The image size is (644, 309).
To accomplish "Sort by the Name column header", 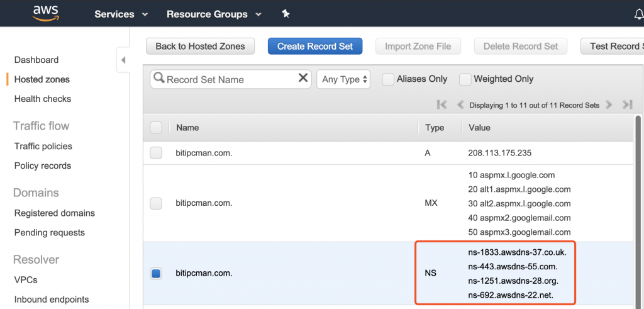I will pos(187,128).
